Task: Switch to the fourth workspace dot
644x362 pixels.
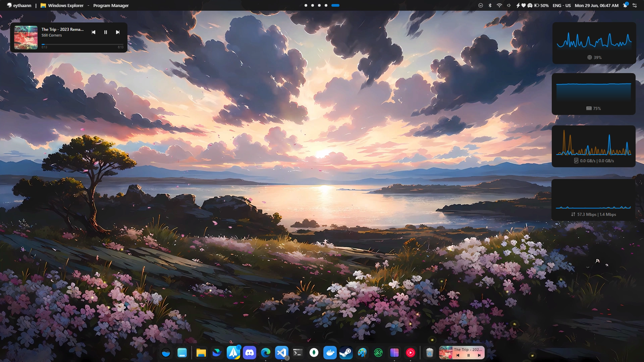Action: tap(326, 5)
